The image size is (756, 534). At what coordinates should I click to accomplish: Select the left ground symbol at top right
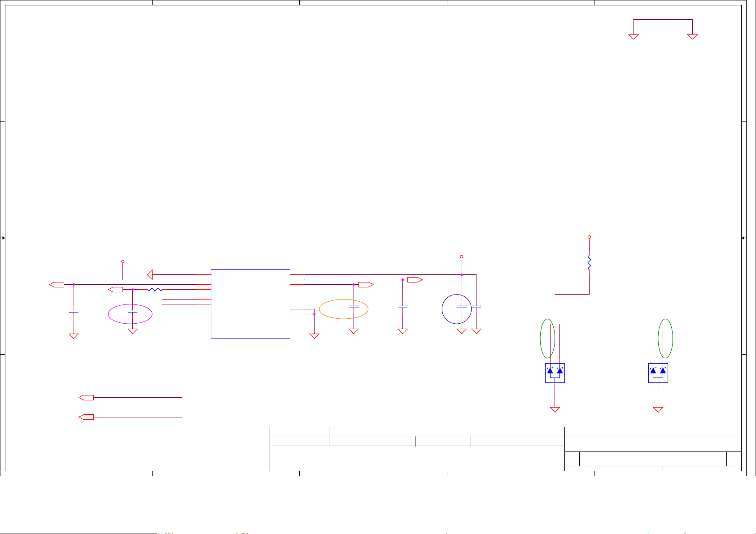click(x=634, y=37)
